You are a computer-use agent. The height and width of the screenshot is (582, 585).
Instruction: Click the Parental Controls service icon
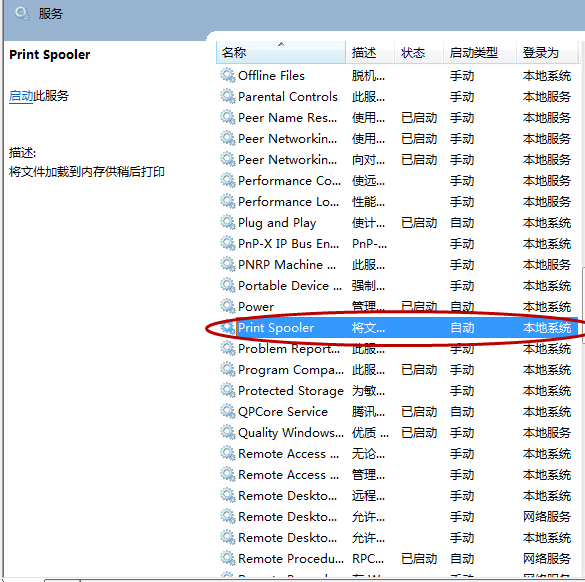228,97
